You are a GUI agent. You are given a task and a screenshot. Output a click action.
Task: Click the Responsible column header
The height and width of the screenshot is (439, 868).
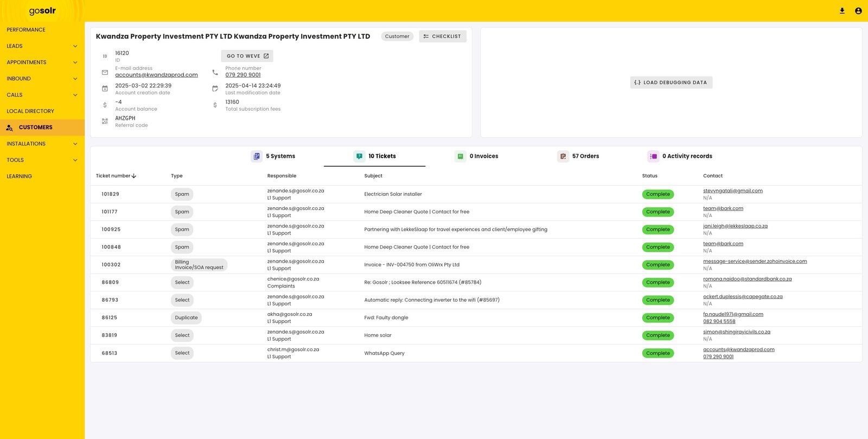(x=282, y=176)
